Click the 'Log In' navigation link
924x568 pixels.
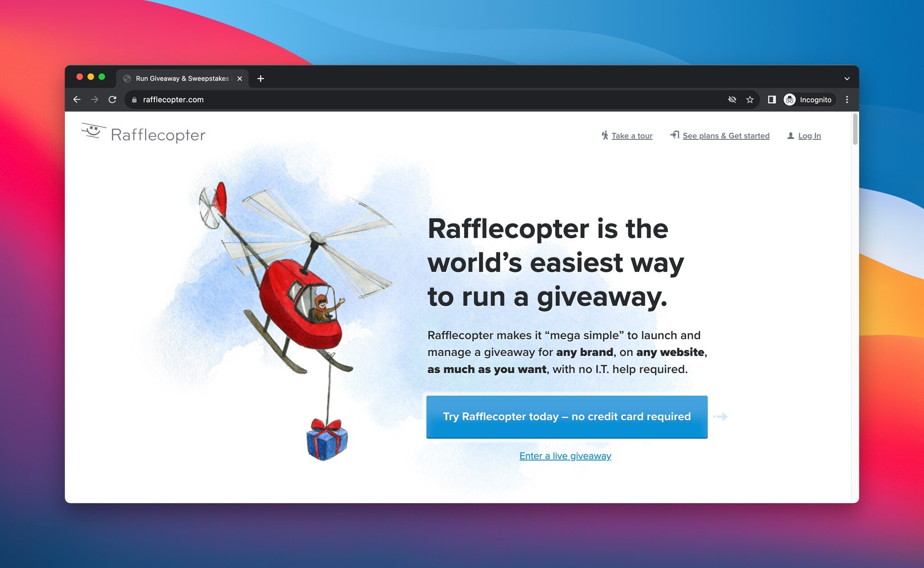(x=808, y=136)
